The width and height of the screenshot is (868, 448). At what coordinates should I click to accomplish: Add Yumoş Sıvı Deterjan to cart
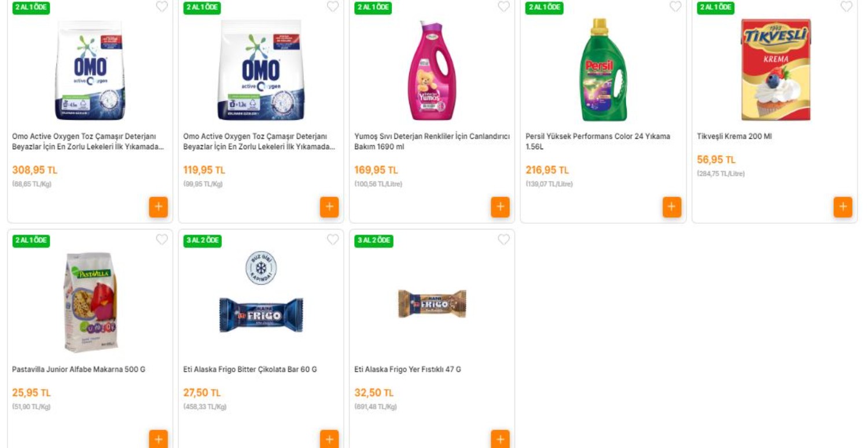[x=499, y=206]
